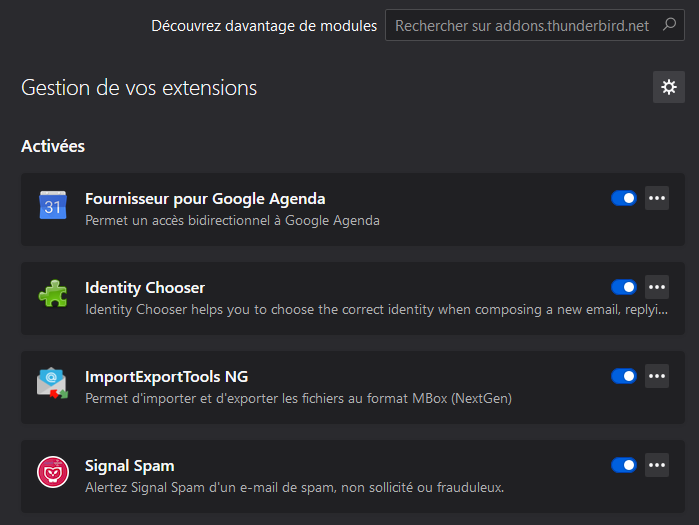Open the Signal Spam extension details
Image resolution: width=699 pixels, height=525 pixels.
(130, 466)
